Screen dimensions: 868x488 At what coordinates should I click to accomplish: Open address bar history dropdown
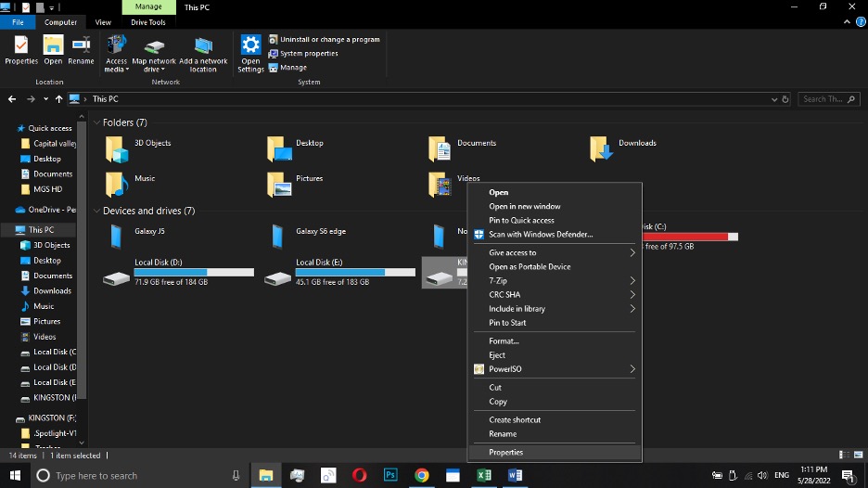pos(774,99)
